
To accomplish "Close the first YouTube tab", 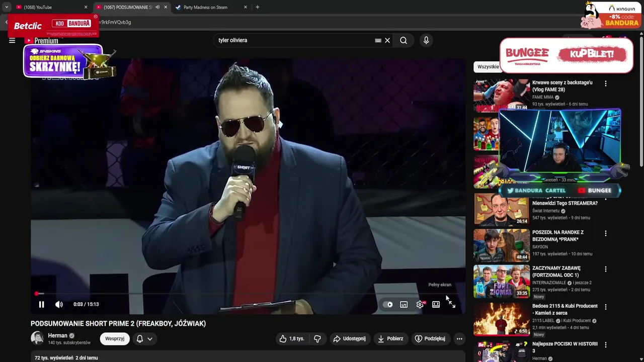I will pyautogui.click(x=86, y=7).
